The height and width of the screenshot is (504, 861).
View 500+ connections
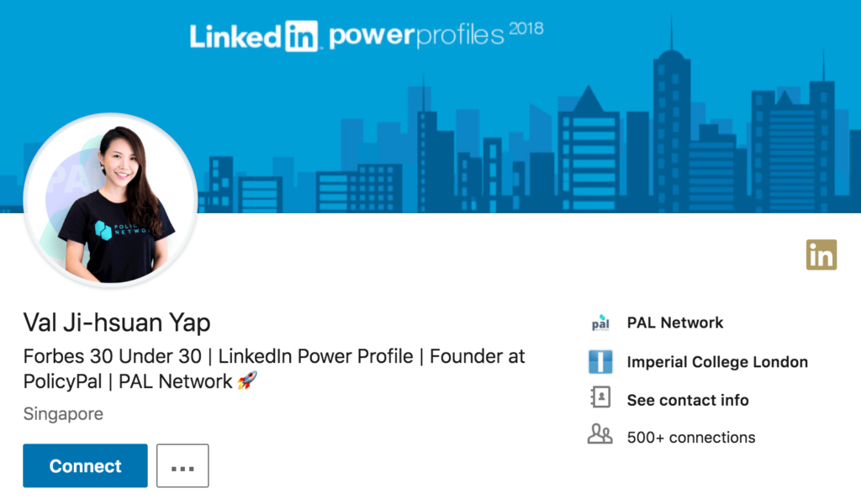pyautogui.click(x=691, y=437)
